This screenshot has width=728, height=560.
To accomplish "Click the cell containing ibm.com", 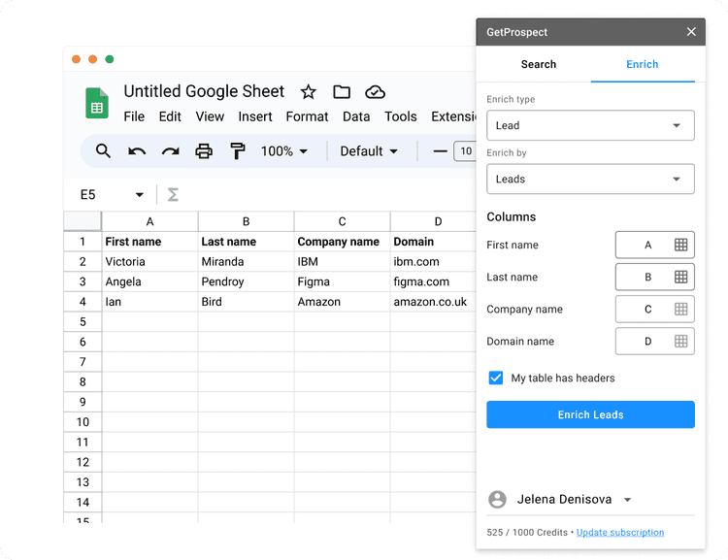I will tap(434, 261).
